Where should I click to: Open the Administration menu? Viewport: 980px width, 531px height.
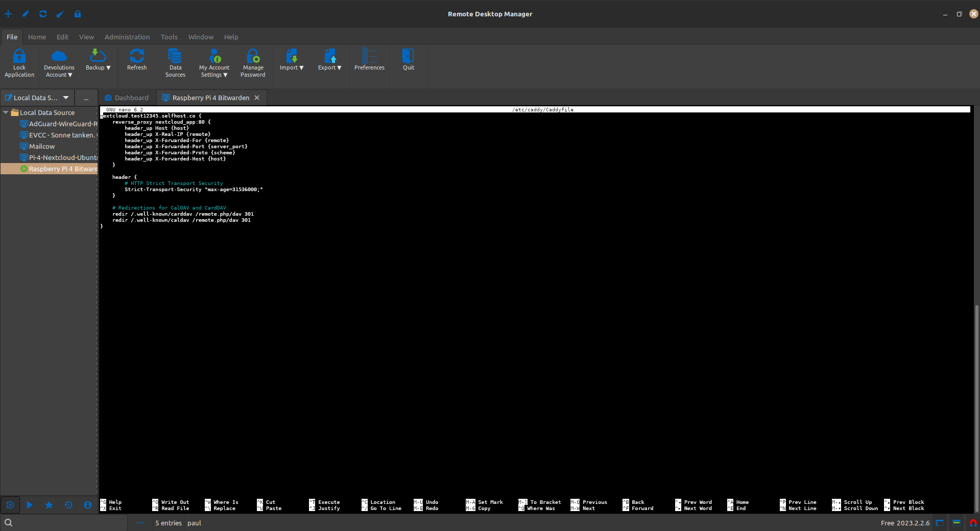pyautogui.click(x=127, y=37)
